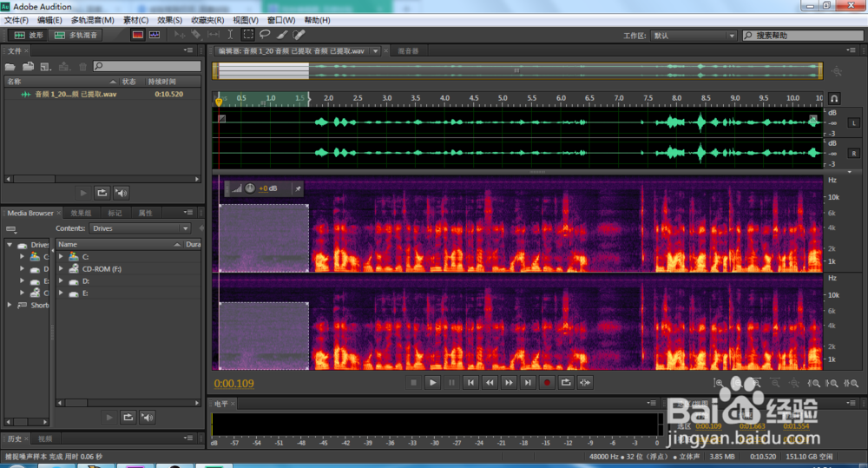Open 多轨混音(M) menu
868x468 pixels.
point(93,20)
